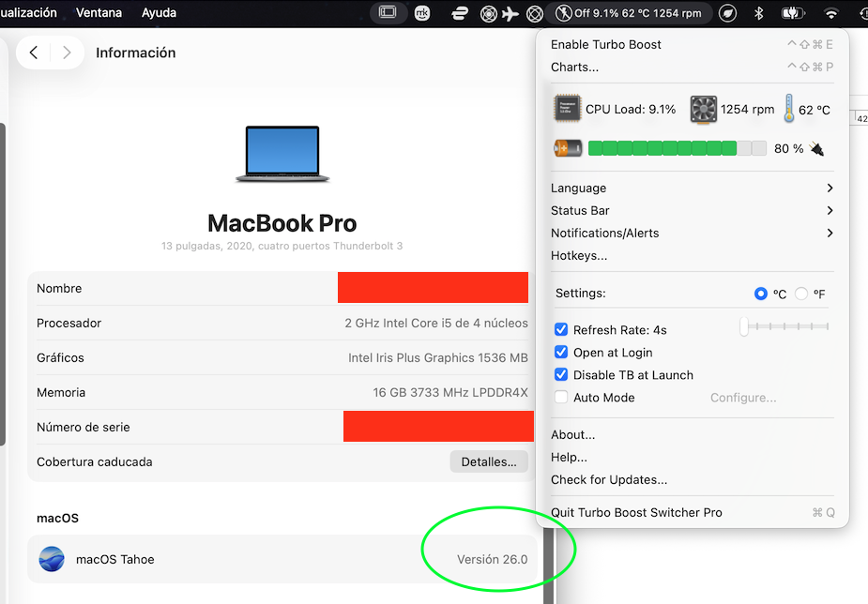Viewport: 868px width, 604px height.
Task: Click the leaf circle menu bar icon
Action: tap(727, 13)
